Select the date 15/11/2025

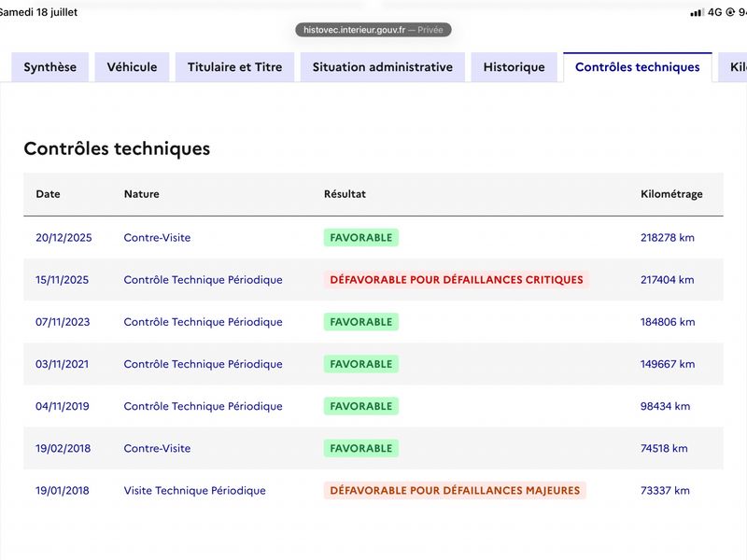(62, 279)
